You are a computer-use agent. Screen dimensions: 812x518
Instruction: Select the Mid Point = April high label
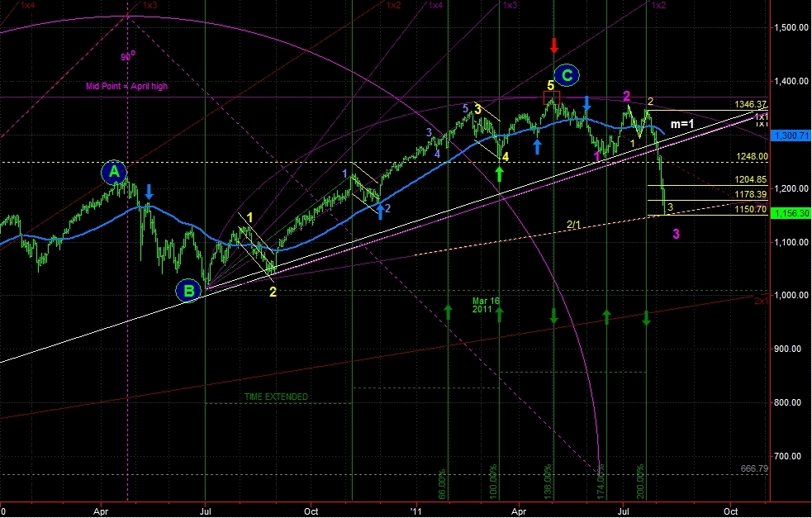tap(126, 86)
